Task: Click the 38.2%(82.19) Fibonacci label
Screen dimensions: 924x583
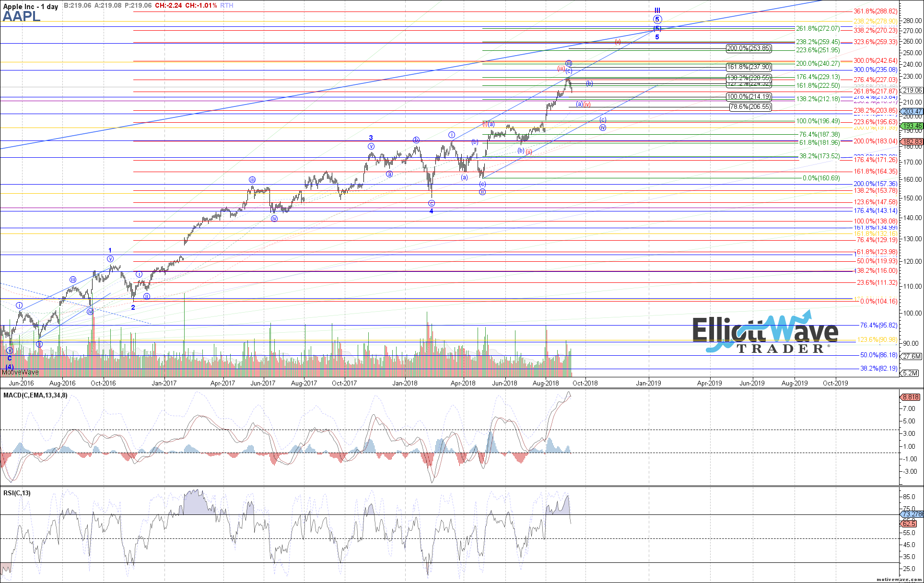Action: (x=878, y=369)
